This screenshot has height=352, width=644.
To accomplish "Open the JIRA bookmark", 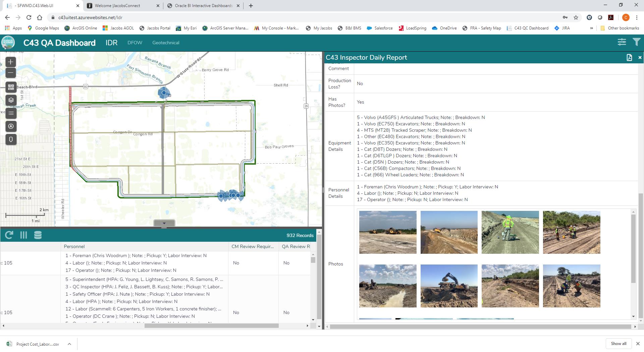I will pos(562,28).
